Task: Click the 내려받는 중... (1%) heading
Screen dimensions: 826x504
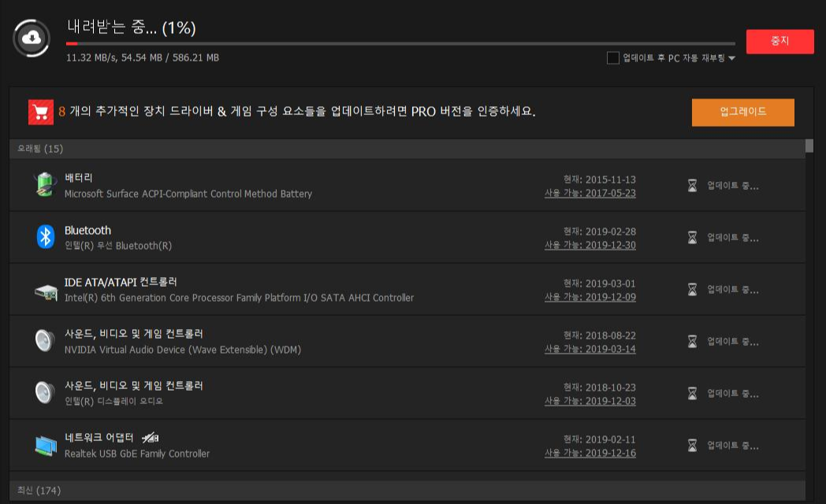Action: (132, 27)
